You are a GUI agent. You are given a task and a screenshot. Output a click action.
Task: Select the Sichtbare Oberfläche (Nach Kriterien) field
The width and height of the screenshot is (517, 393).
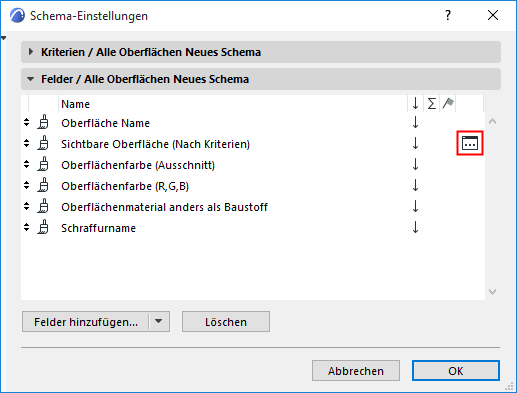coord(155,144)
